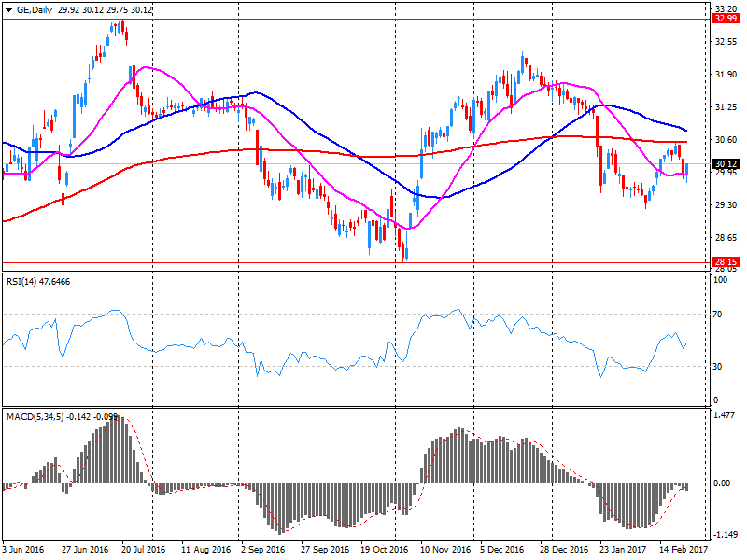
Task: Click the RSI 70 level axis label
Action: (x=718, y=315)
